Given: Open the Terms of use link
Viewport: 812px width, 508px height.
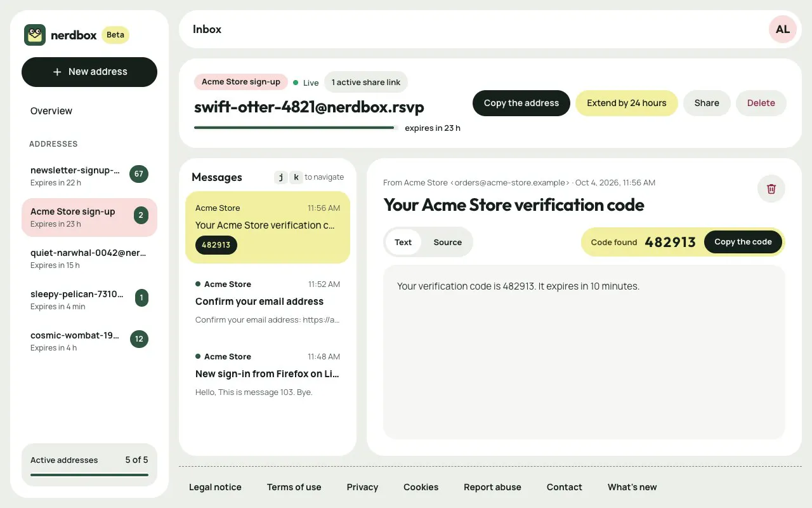Looking at the screenshot, I should click(x=294, y=487).
